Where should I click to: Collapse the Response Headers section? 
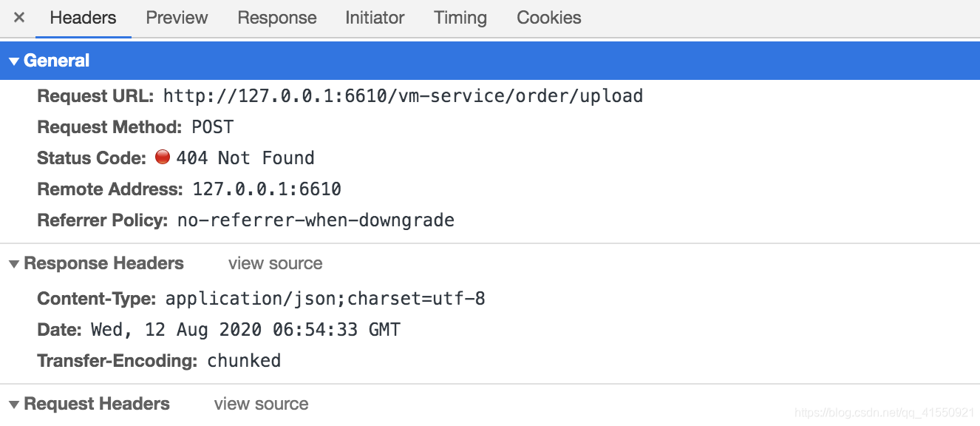13,264
